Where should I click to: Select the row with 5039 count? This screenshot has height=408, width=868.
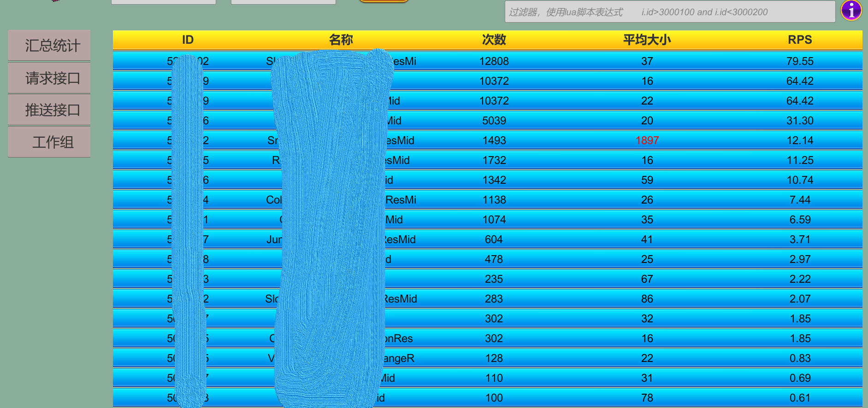(x=494, y=121)
